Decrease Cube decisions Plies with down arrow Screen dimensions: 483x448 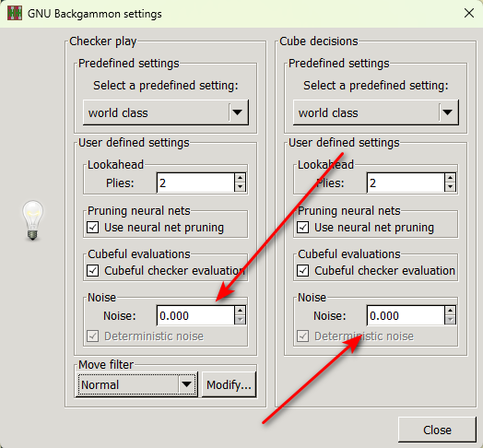coord(450,187)
